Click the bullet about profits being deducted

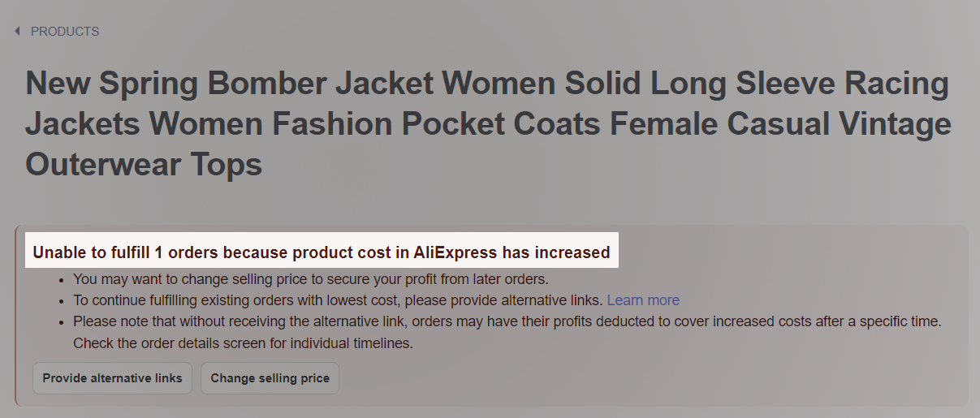click(x=507, y=321)
